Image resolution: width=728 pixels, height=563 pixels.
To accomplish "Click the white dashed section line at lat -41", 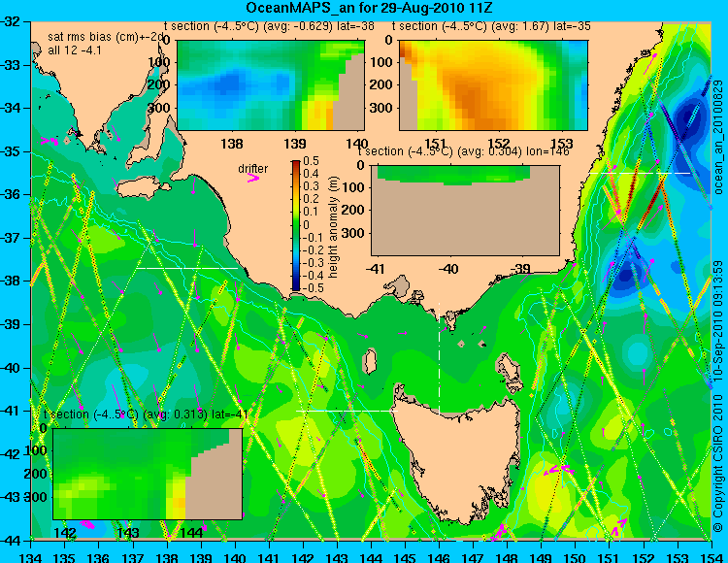I will pyautogui.click(x=347, y=411).
